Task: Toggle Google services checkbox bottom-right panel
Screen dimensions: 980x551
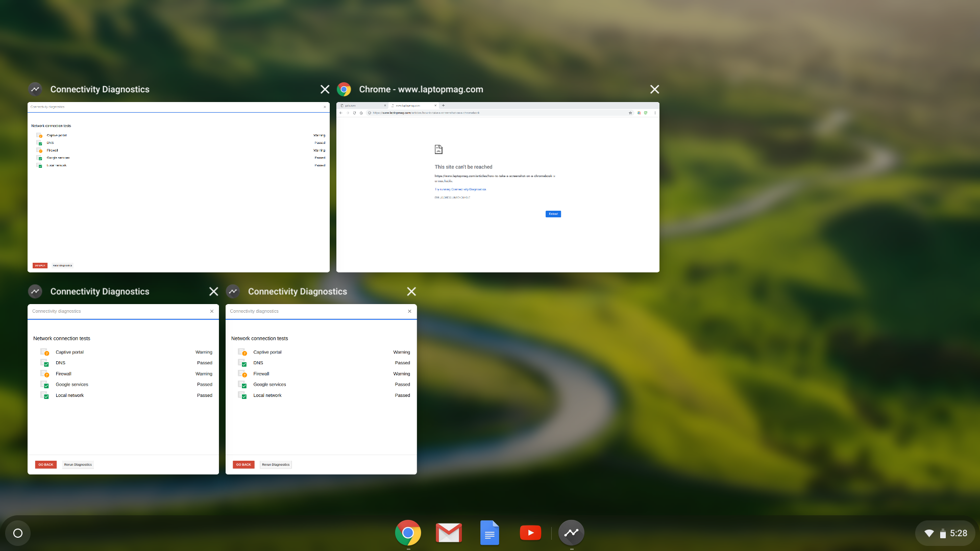Action: [243, 385]
